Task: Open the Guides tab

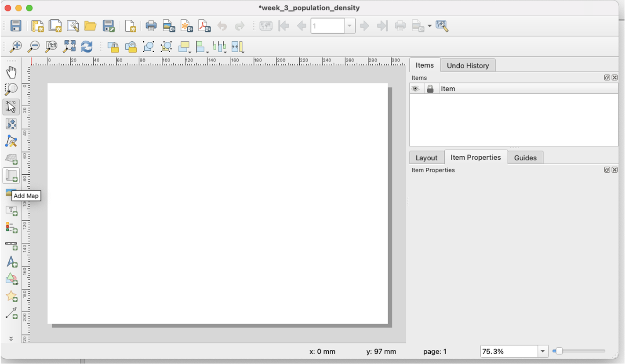Action: (526, 157)
